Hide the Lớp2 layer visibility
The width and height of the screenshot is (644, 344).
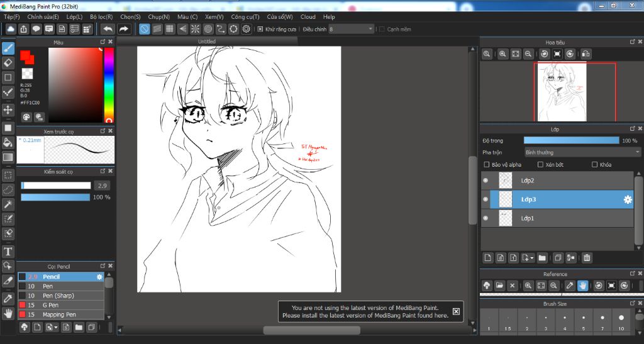tap(486, 180)
